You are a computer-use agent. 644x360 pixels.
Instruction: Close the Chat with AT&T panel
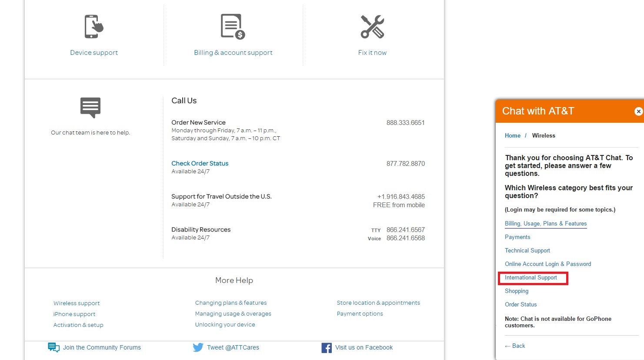[x=638, y=111]
